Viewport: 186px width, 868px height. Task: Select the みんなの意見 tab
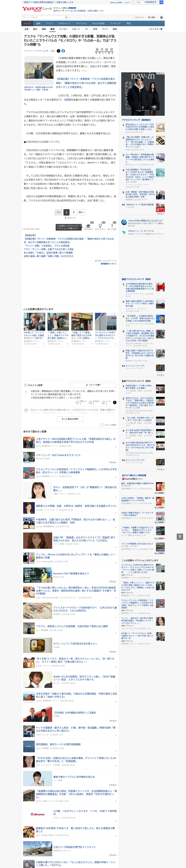click(x=98, y=24)
